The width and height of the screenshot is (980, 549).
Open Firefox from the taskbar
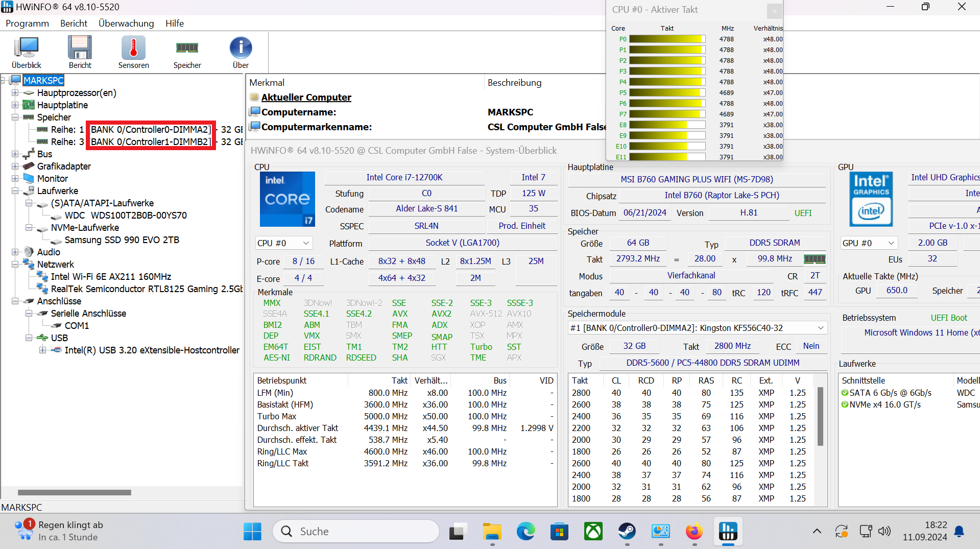[x=694, y=532]
